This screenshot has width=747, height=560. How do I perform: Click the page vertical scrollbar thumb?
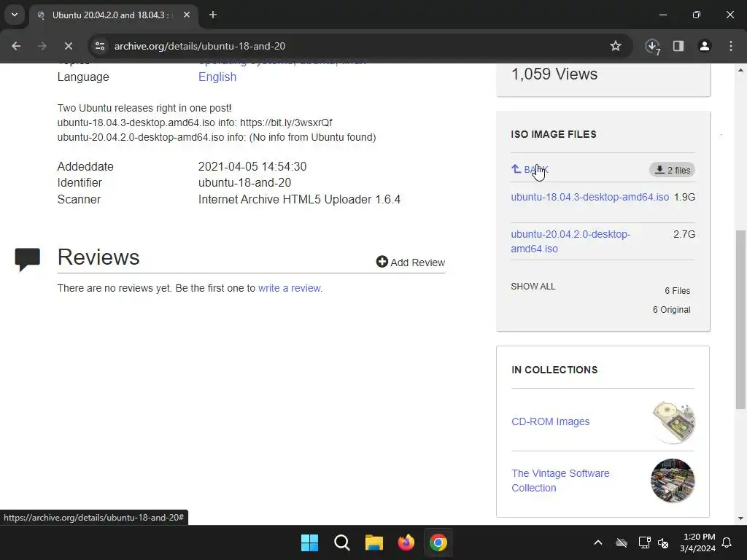(740, 319)
